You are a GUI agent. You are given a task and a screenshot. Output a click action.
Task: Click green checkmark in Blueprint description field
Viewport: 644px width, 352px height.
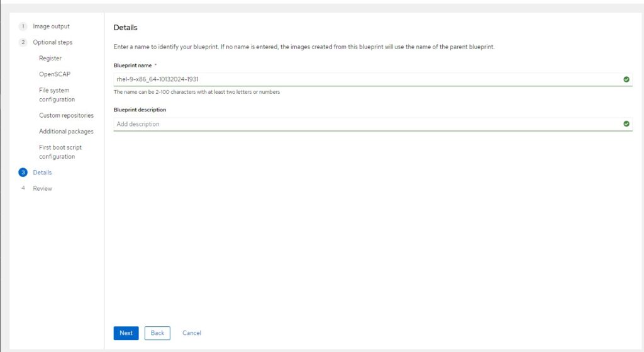click(626, 124)
